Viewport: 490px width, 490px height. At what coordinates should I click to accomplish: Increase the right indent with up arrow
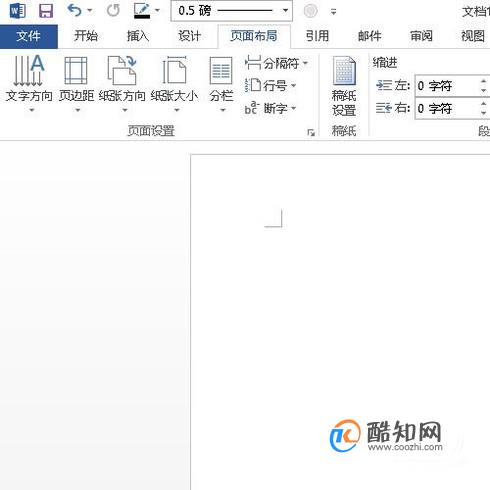[x=484, y=104]
